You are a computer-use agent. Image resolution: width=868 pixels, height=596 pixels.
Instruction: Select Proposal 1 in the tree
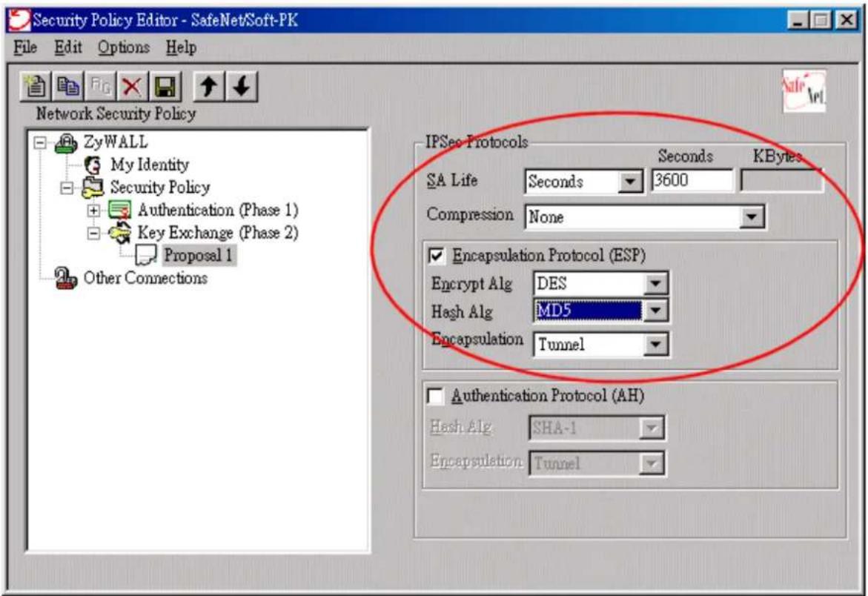point(198,256)
